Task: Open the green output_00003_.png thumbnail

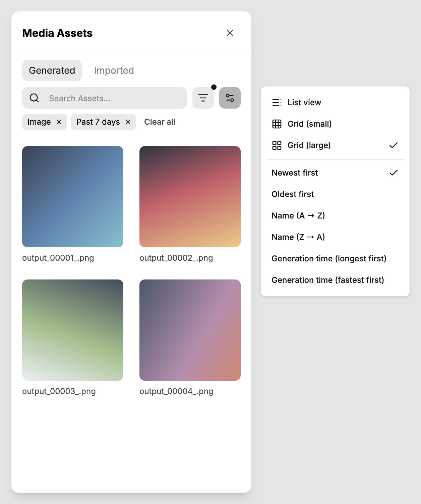Action: coord(73,330)
